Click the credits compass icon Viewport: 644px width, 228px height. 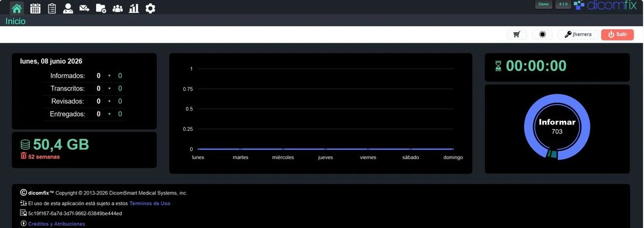click(23, 224)
